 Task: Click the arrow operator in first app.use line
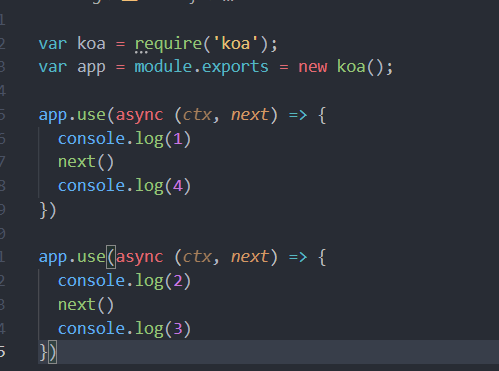(298, 115)
